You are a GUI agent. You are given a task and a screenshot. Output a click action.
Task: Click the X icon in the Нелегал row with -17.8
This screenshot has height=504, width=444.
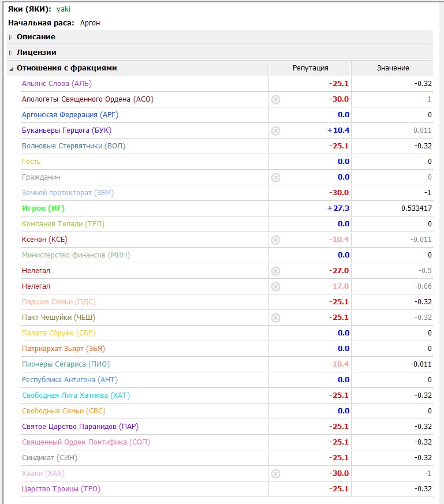coord(275,286)
